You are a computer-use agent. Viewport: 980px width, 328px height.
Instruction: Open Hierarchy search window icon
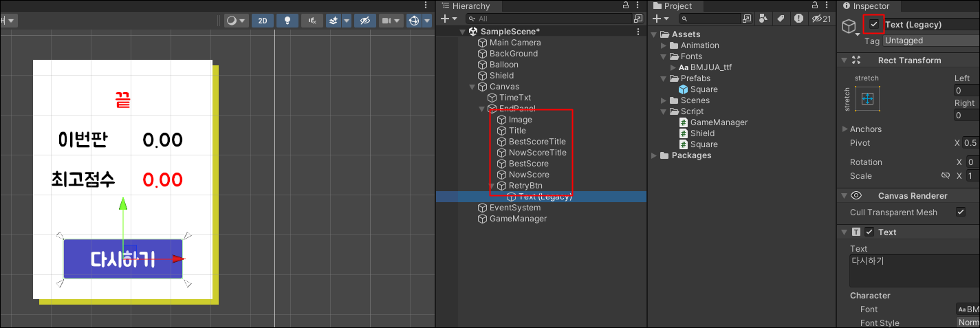click(x=638, y=19)
